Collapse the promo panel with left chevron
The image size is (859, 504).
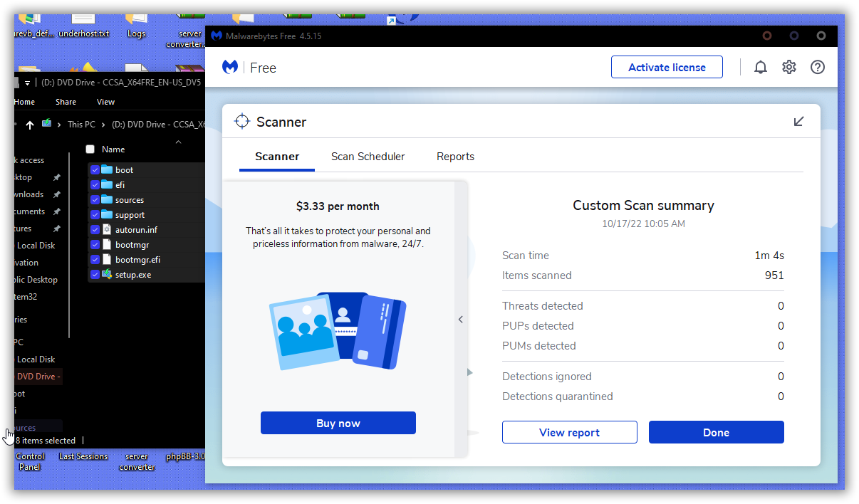click(x=461, y=320)
